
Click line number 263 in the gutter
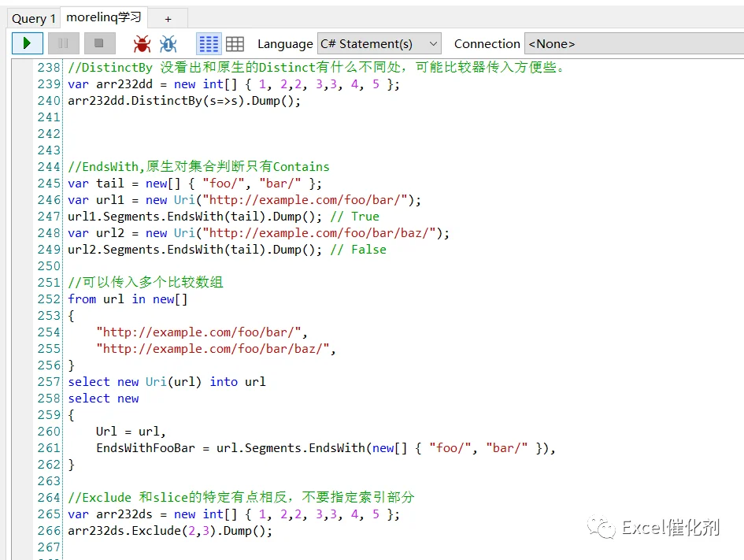point(49,481)
